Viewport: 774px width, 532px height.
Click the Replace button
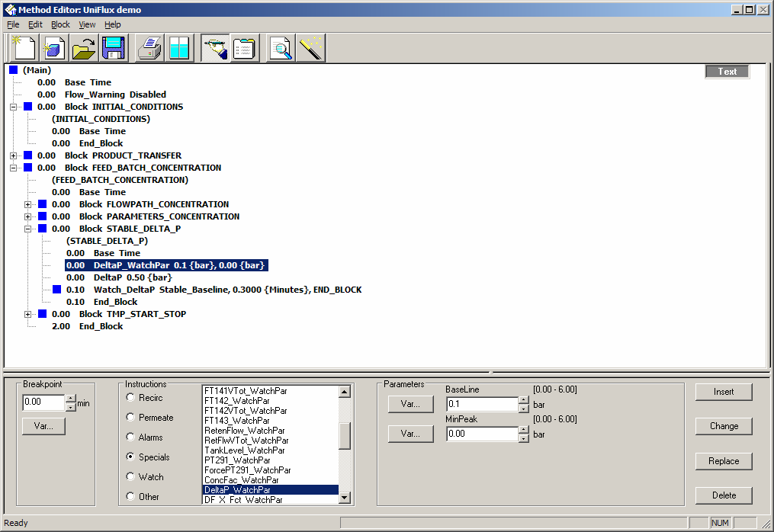coord(724,461)
